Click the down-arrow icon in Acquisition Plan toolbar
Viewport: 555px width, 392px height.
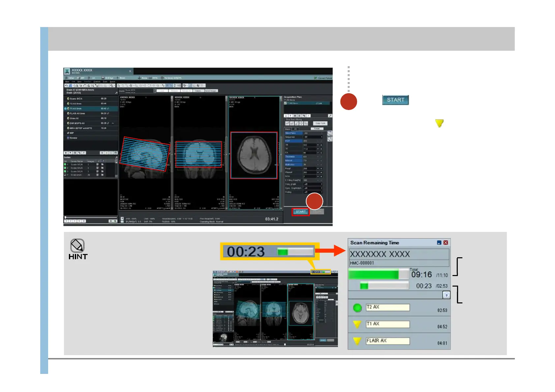[286, 116]
